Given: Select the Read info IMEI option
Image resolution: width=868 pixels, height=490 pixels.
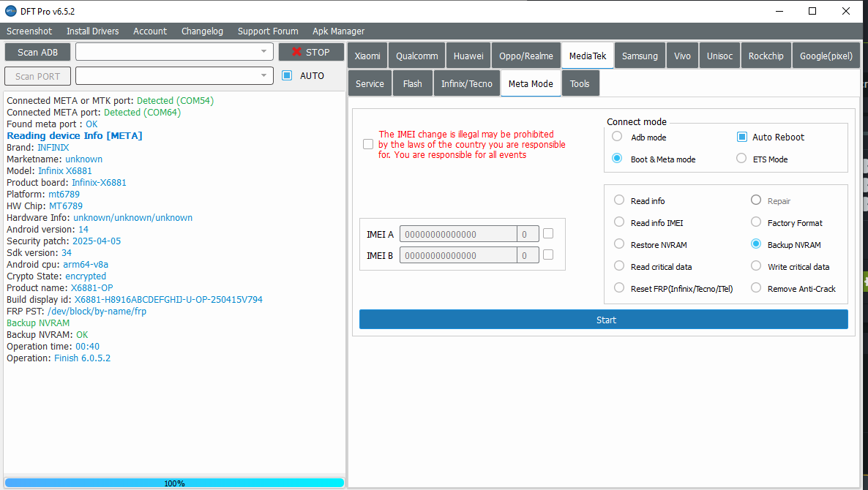Looking at the screenshot, I should [619, 222].
